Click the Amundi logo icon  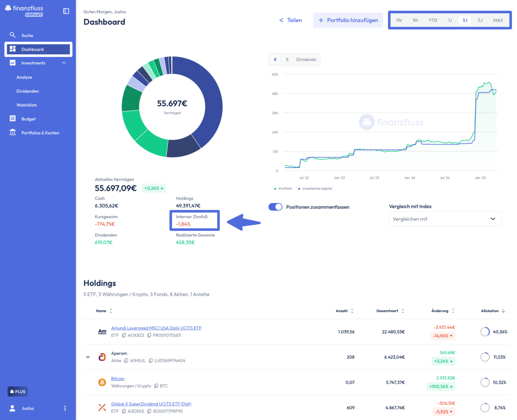click(x=102, y=332)
